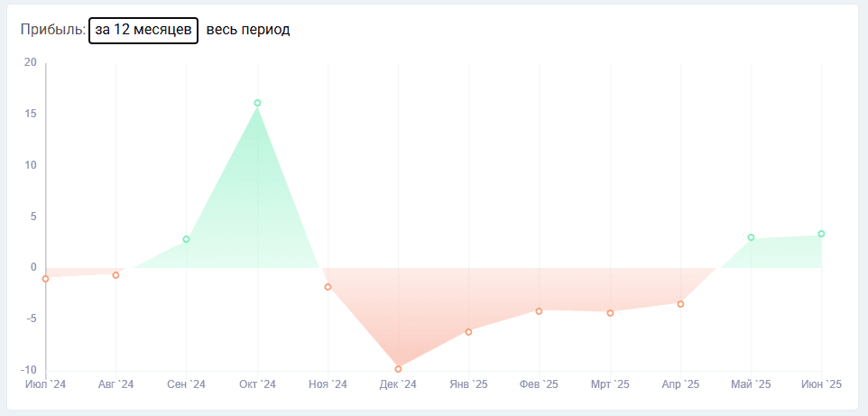Select the Май '25 data point
This screenshot has height=416, width=868.
click(x=751, y=237)
